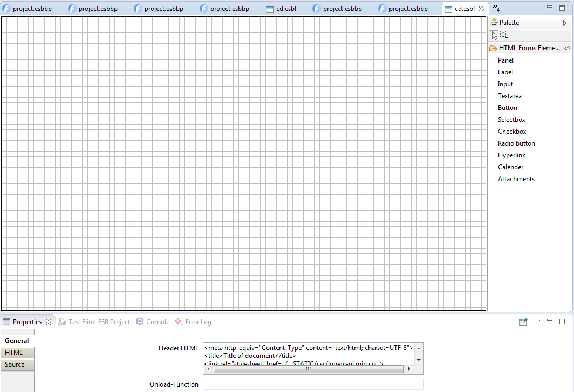Show the hidden editor tabs list
The image size is (574, 392).
point(496,8)
